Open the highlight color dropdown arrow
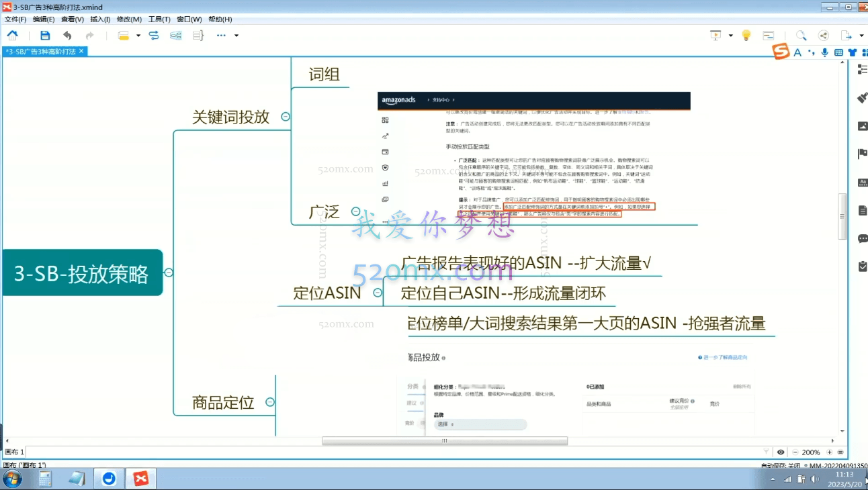 coord(138,35)
